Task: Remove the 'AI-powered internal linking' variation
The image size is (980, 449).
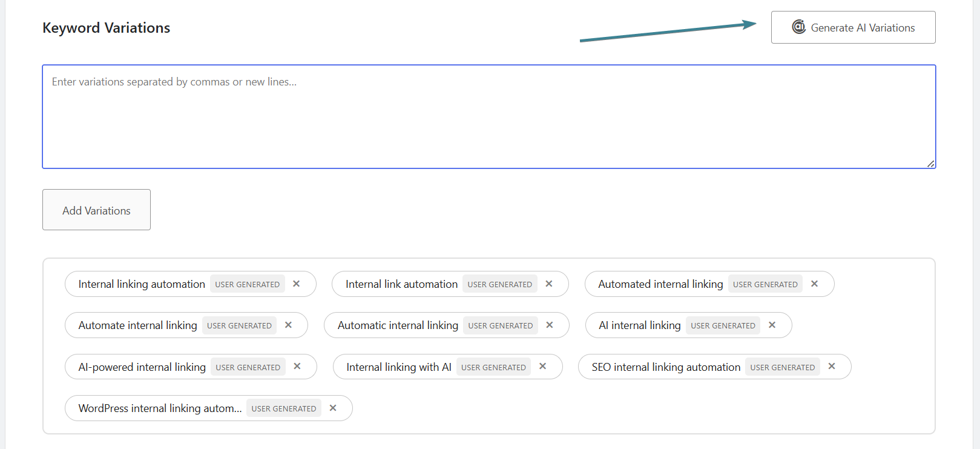Action: pos(297,366)
